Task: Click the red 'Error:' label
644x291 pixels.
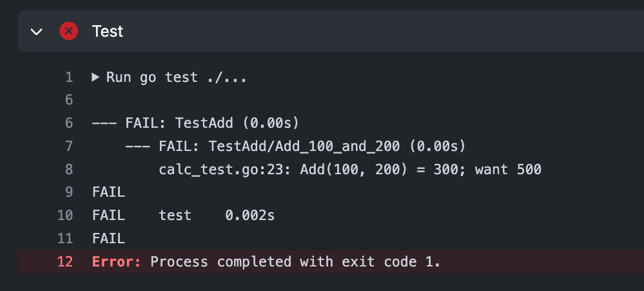Action: tap(117, 261)
